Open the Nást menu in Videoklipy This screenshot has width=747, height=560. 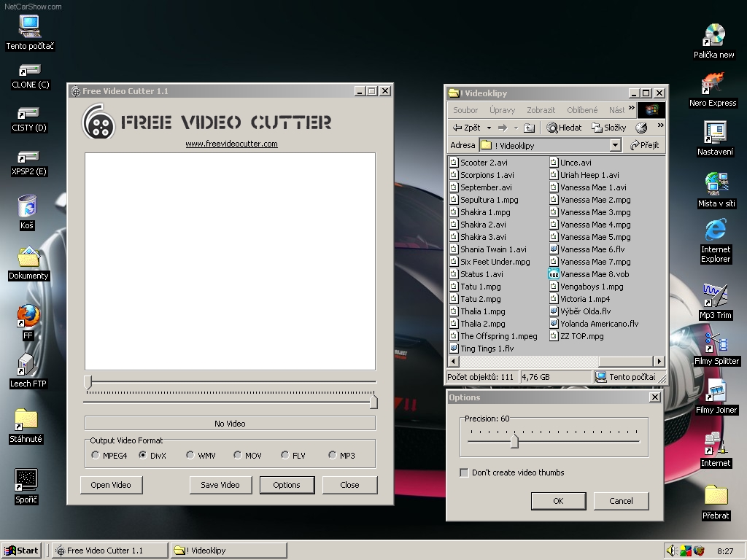(x=616, y=110)
